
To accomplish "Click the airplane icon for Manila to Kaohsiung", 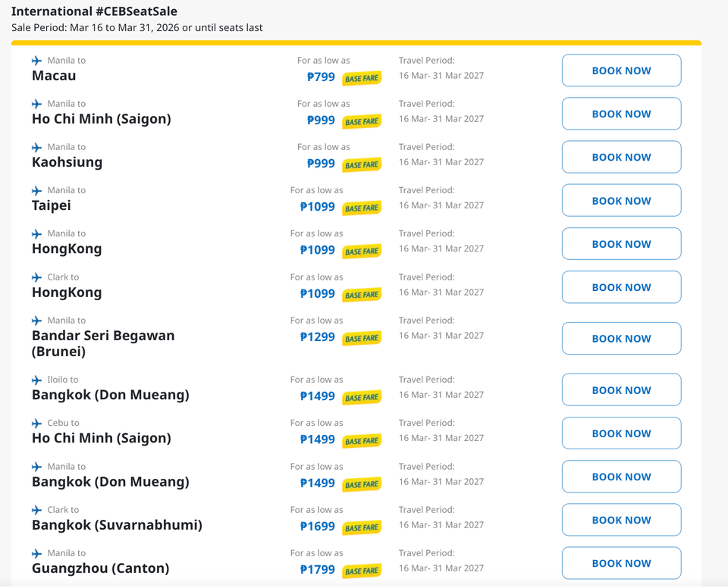I will point(36,148).
